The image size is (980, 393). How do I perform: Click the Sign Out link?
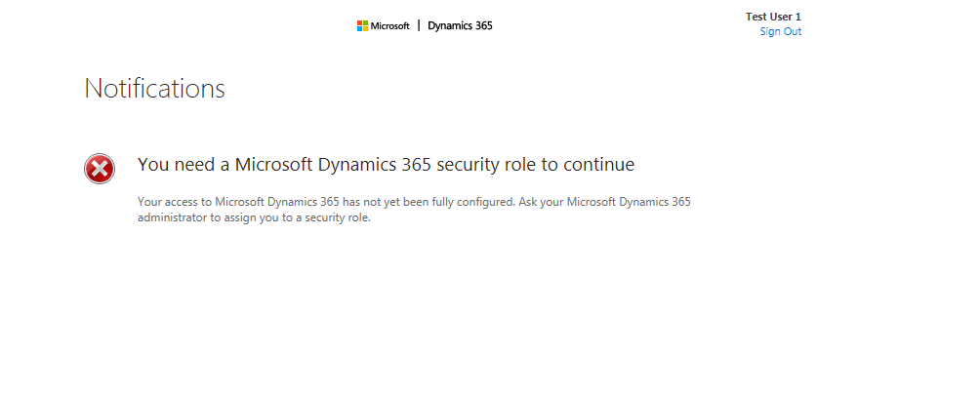coord(780,31)
